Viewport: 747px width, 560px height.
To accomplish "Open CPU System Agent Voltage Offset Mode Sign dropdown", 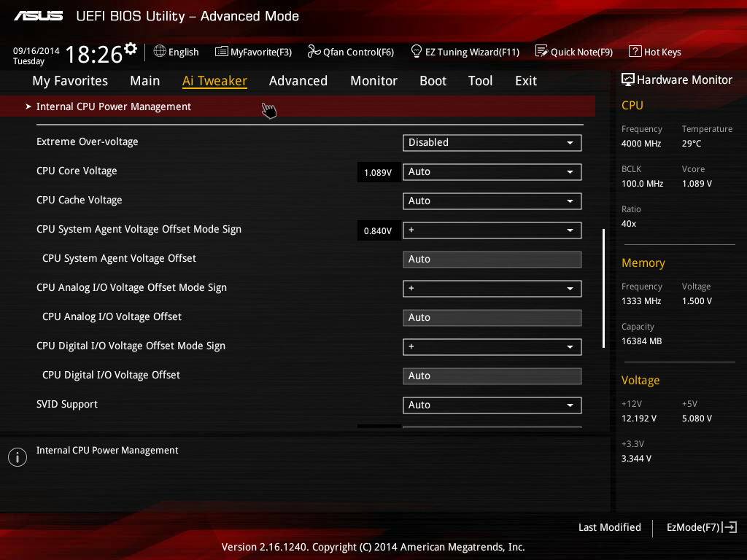I will (492, 230).
